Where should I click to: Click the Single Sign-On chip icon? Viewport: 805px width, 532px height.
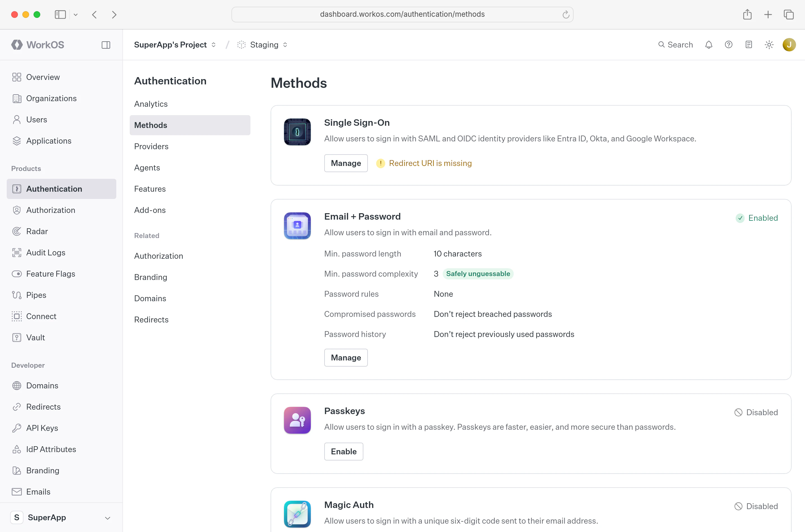point(297,132)
